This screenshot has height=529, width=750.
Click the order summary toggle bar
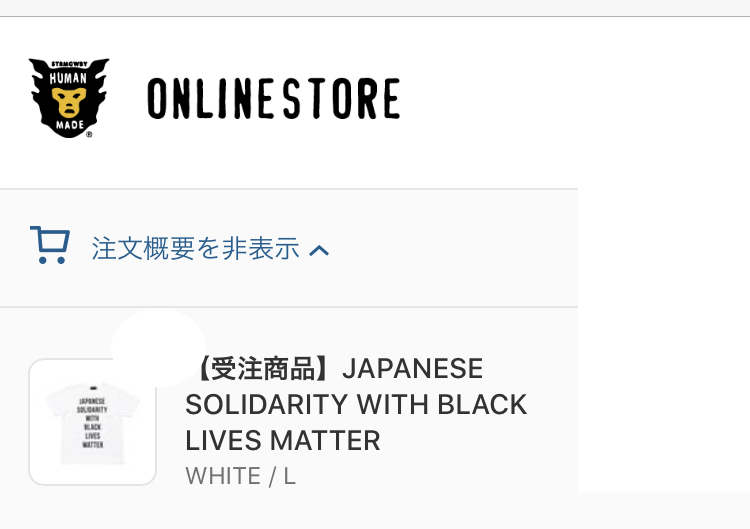[289, 248]
